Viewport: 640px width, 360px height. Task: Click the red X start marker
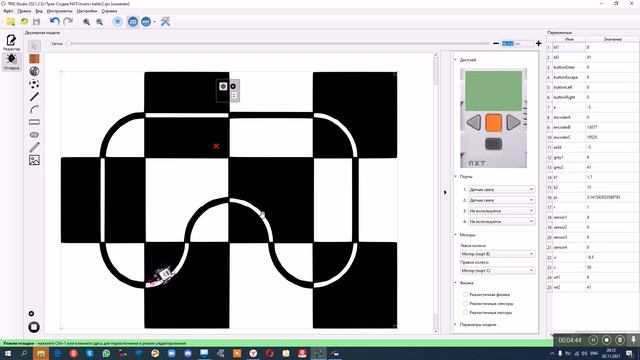click(216, 146)
